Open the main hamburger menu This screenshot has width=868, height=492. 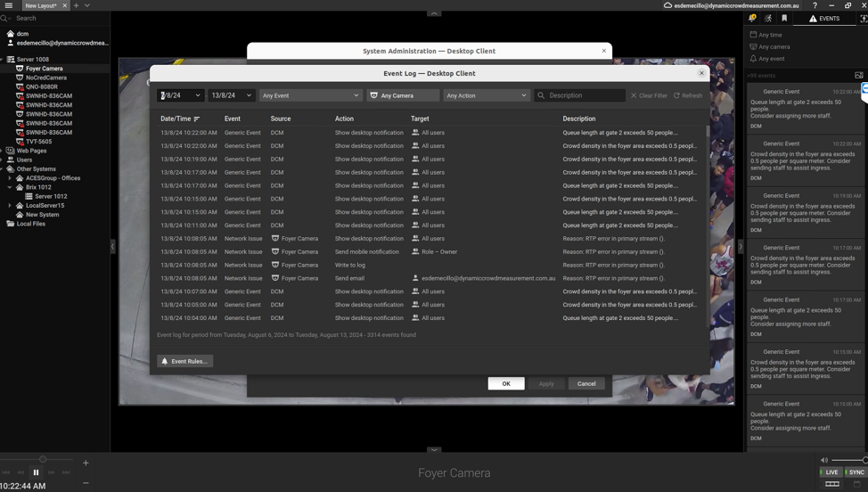coord(8,5)
